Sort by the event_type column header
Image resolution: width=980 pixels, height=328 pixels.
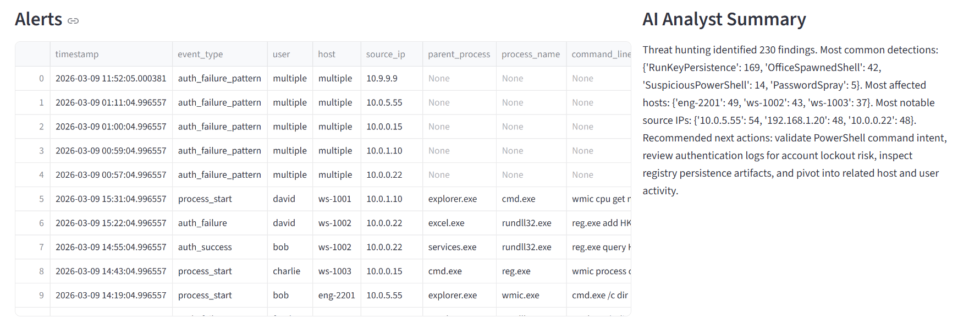tap(200, 54)
